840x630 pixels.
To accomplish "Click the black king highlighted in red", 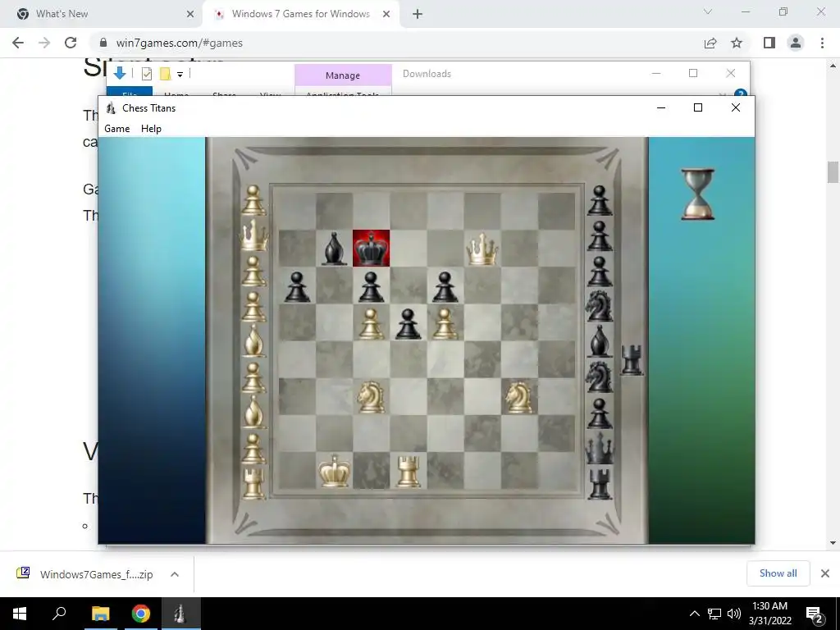I will tap(371, 248).
